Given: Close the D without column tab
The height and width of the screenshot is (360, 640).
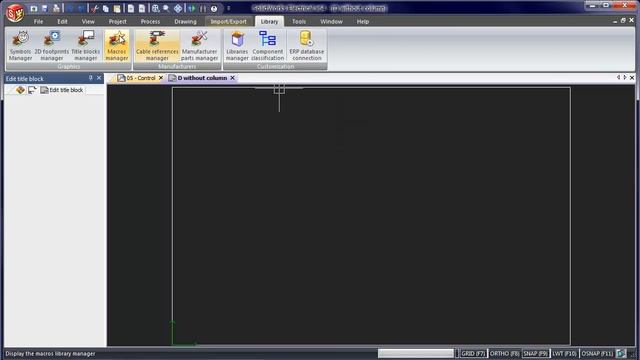Looking at the screenshot, I should click(233, 78).
